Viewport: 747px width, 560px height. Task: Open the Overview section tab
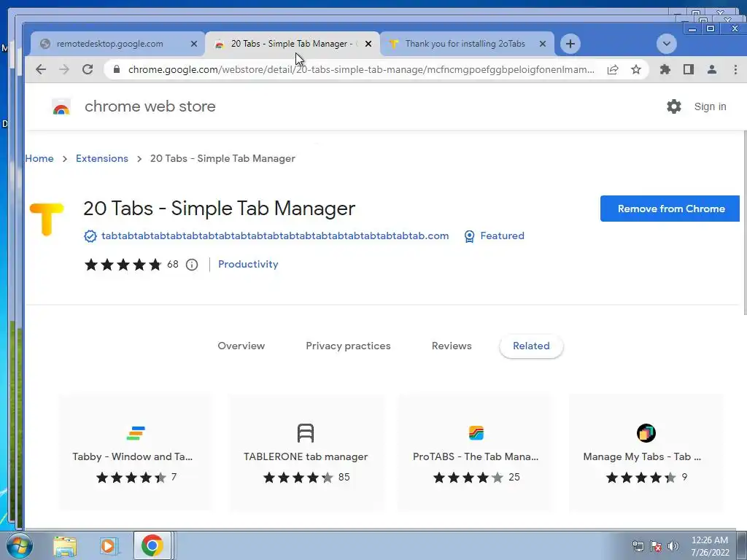[241, 346]
